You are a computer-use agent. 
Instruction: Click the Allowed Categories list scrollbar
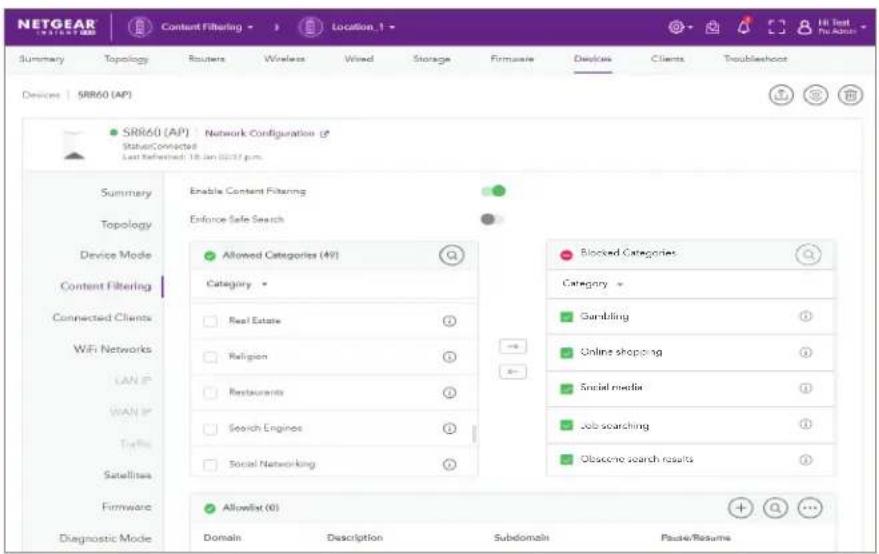pos(474,433)
